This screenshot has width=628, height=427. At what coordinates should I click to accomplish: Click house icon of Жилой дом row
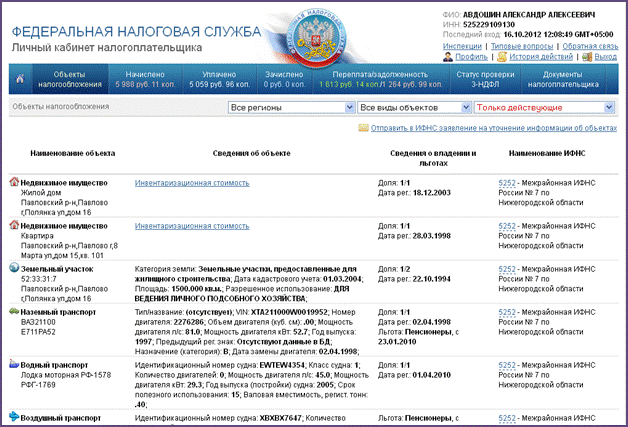click(x=14, y=182)
